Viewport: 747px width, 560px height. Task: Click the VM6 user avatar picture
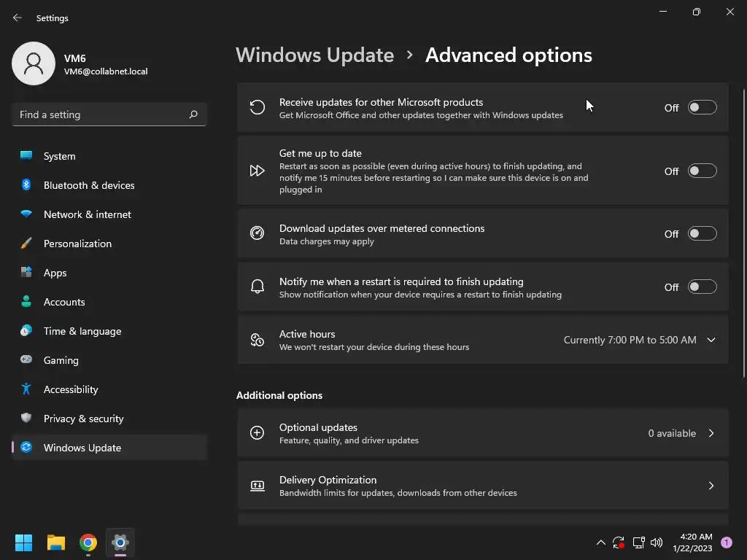(x=34, y=63)
